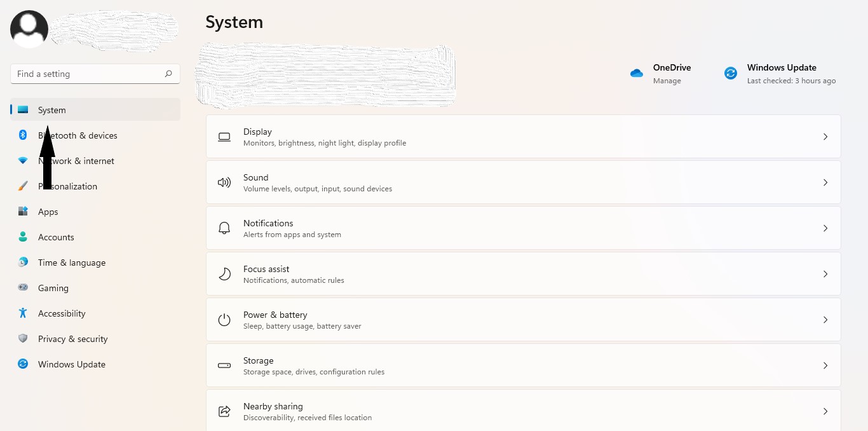Open the Storage settings row
Screen dimensions: 868x431
pyautogui.click(x=523, y=366)
